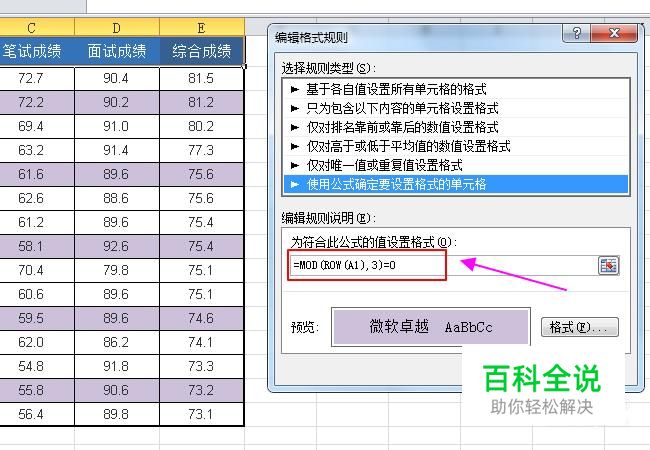
Task: Click the range selector icon beside formula box
Action: [608, 265]
